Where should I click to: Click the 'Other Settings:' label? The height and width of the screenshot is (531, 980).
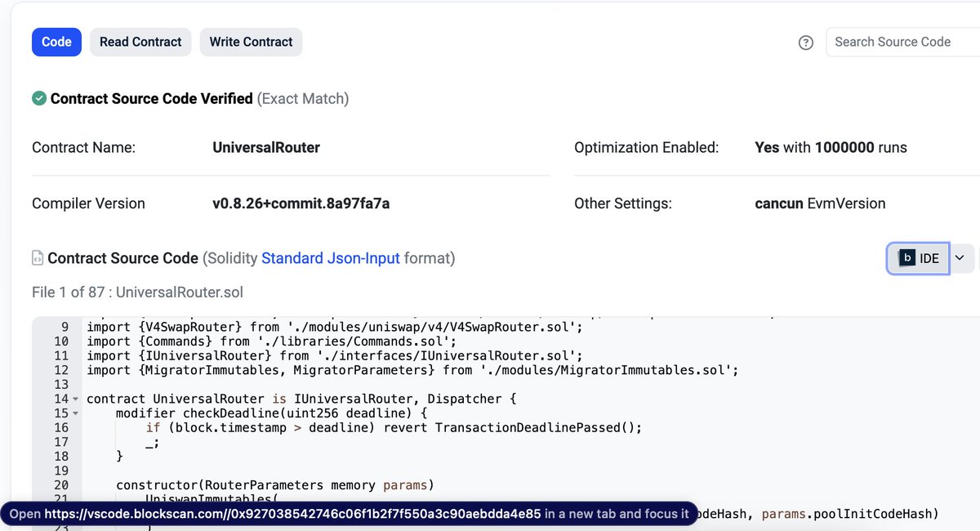coord(623,203)
